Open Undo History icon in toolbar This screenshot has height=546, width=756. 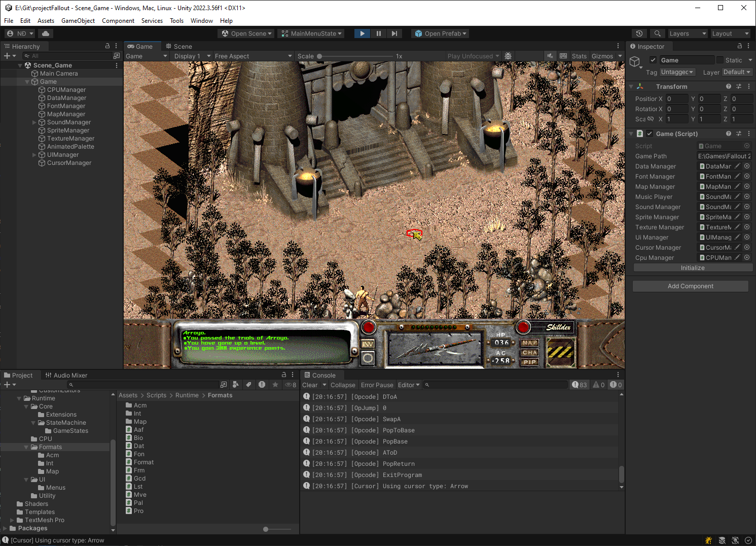(x=639, y=33)
